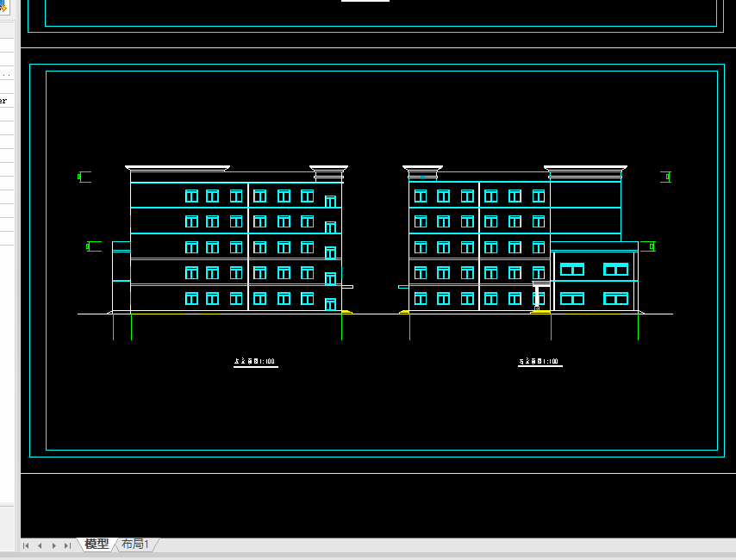Select the right elevation title with 1:100 scale
This screenshot has height=560, width=736.
tap(540, 362)
